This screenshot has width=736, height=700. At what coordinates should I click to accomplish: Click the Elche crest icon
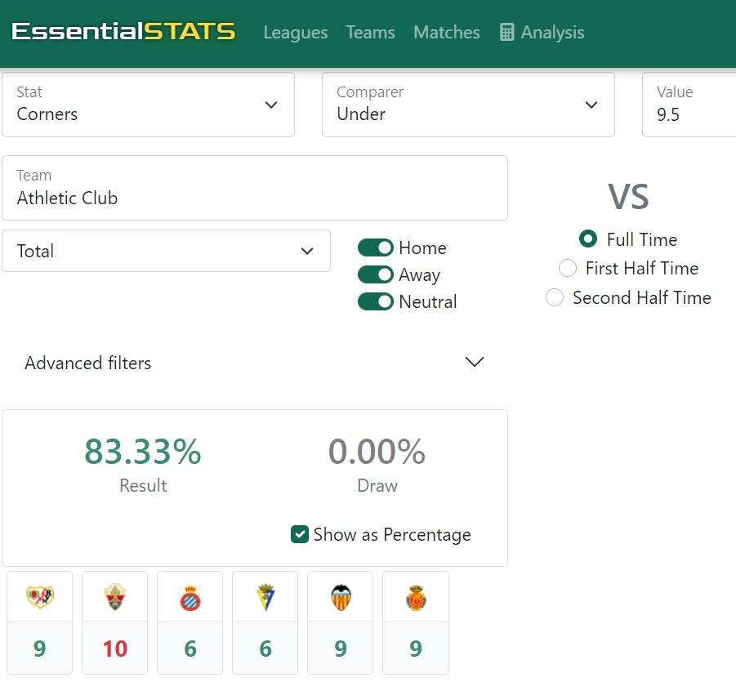pos(115,597)
